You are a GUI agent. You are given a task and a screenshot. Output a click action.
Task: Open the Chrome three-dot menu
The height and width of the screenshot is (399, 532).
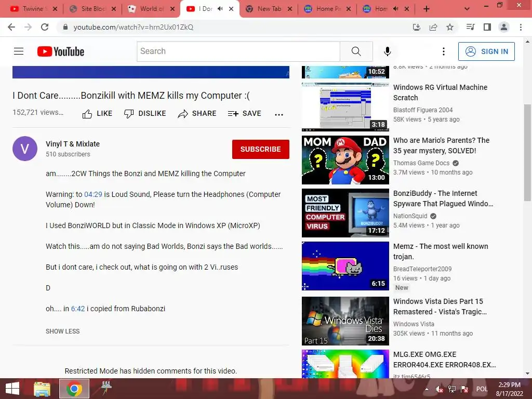521,27
